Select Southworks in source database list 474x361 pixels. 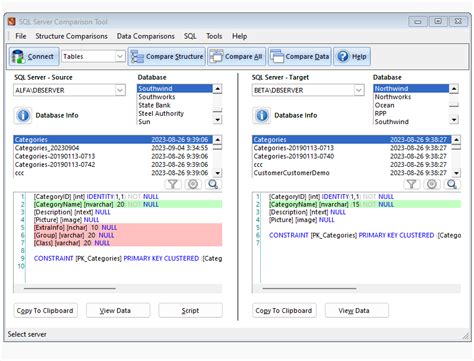point(174,97)
